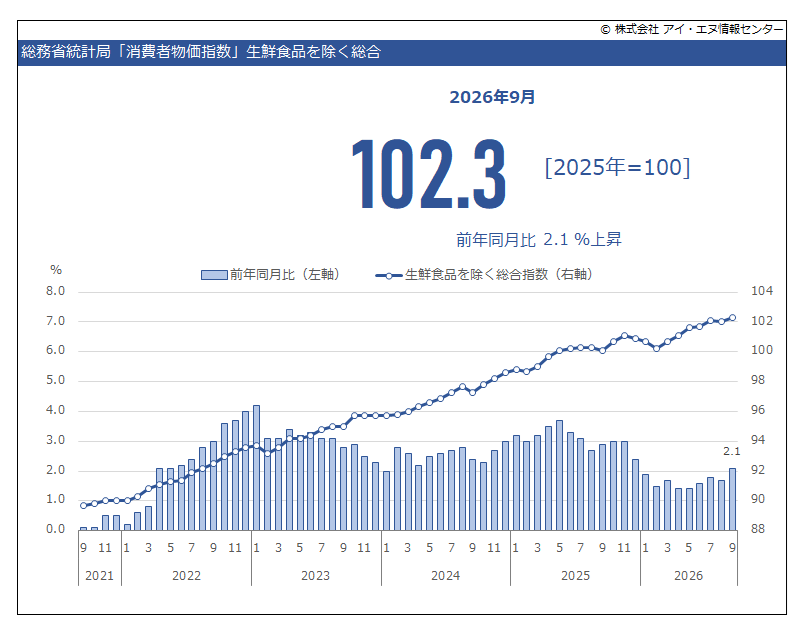Image resolution: width=804 pixels, height=635 pixels.
Task: Click the line marker at November 2025 peak
Action: pyautogui.click(x=624, y=335)
